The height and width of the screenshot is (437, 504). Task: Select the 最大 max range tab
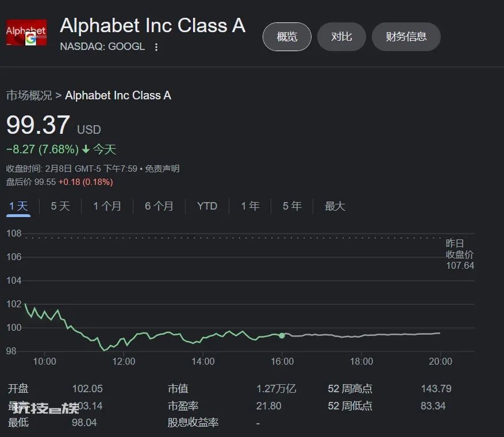pos(334,206)
